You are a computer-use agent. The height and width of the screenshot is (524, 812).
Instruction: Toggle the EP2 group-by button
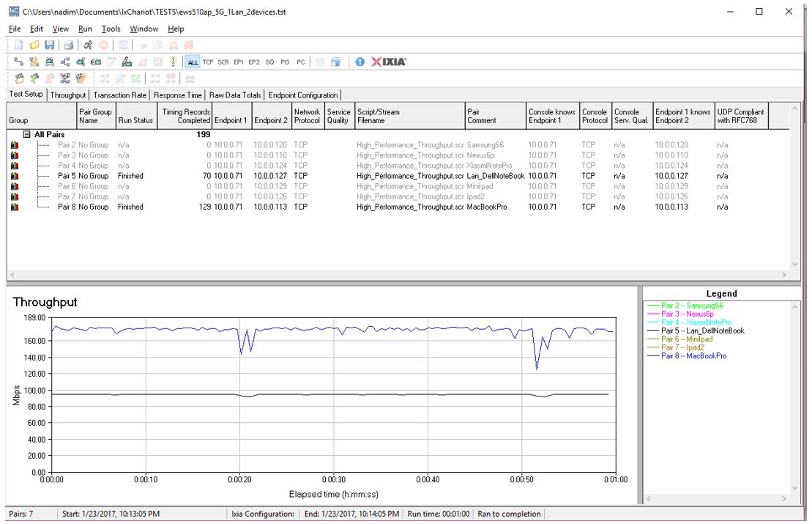[254, 62]
